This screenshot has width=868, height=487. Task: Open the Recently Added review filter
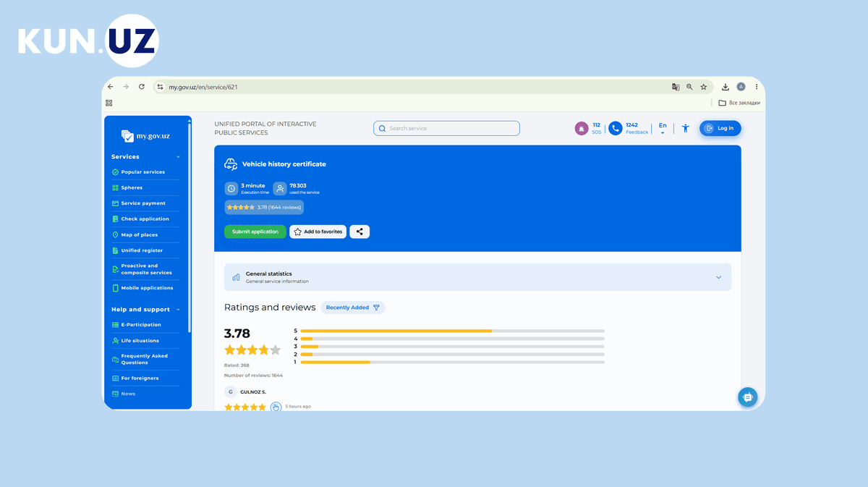(x=353, y=308)
